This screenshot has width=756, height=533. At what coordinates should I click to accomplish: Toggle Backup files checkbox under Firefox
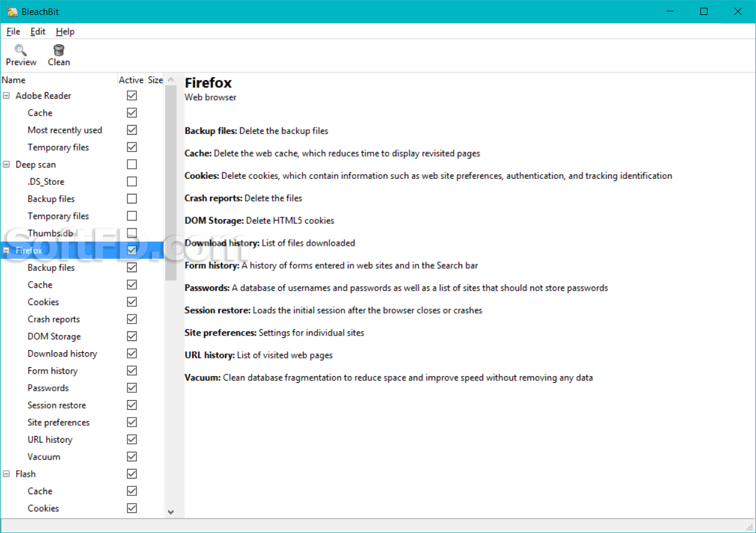132,267
